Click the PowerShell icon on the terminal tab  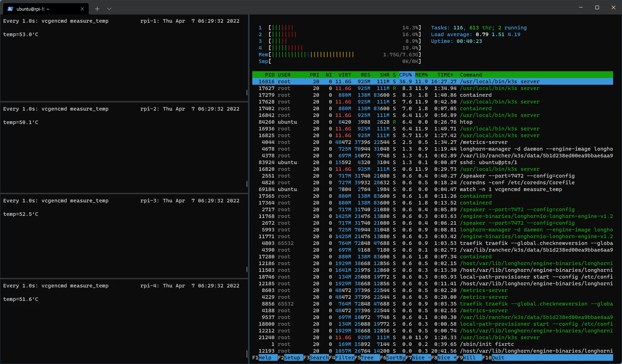pos(10,9)
